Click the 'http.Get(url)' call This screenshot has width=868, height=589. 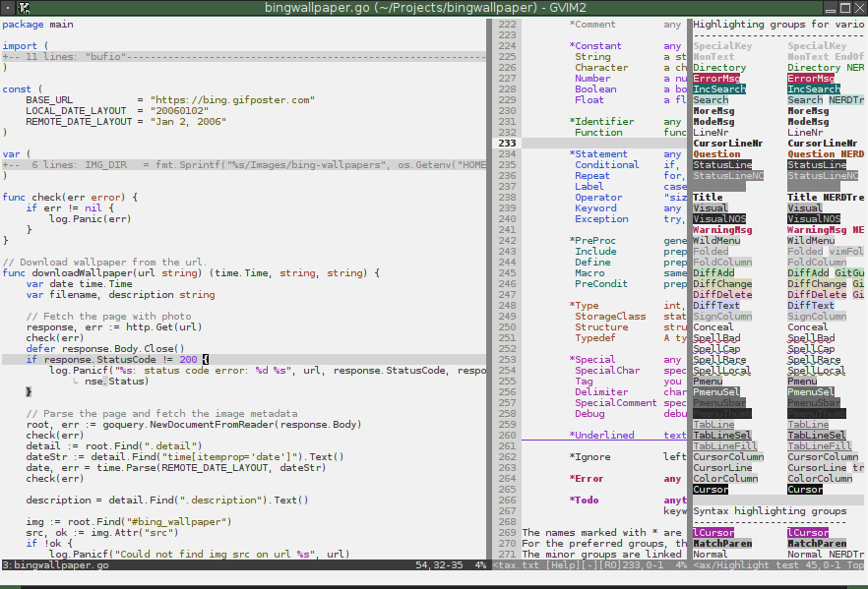tap(163, 327)
